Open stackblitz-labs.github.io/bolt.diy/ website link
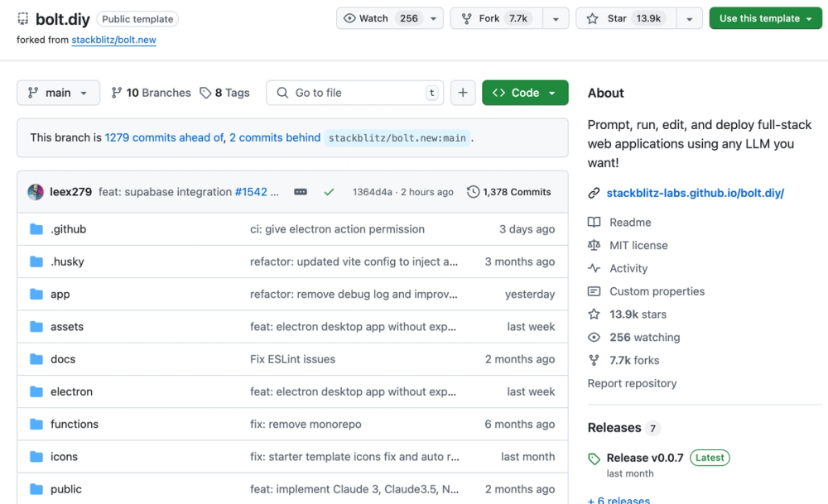Screen dimensions: 828x504 point(695,193)
